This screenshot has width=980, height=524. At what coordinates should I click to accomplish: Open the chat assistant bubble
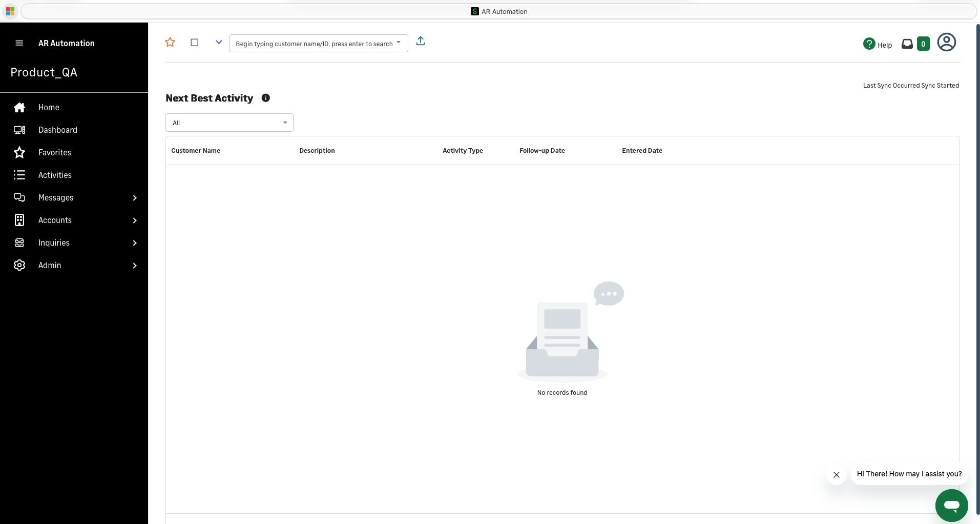tap(951, 505)
